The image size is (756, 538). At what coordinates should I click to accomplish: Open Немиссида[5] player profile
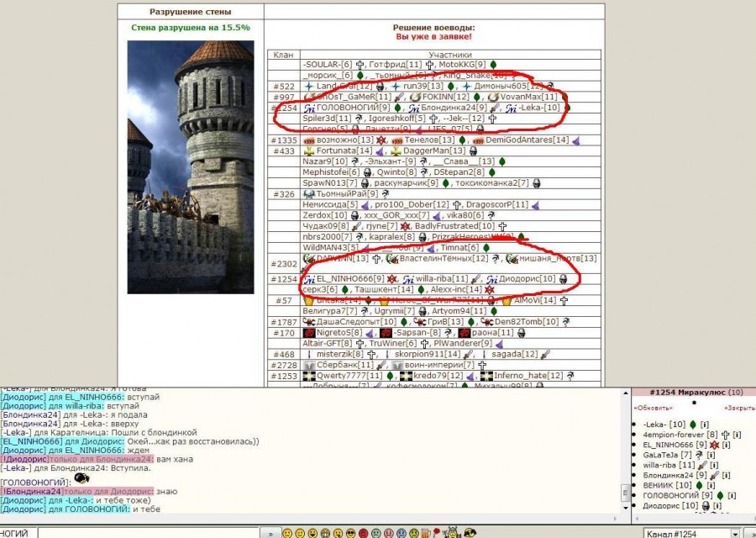330,204
